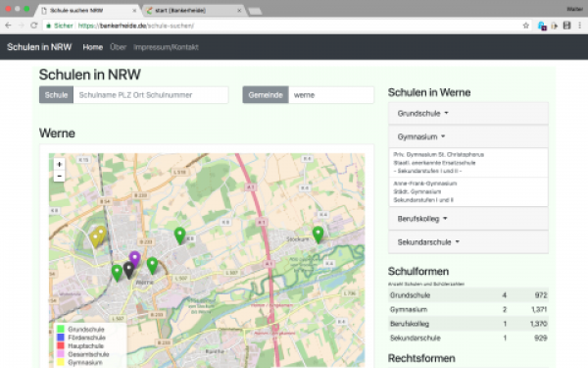Select the Anne-Frank-Gymnasium list entry
The image size is (588, 368).
pos(468,192)
